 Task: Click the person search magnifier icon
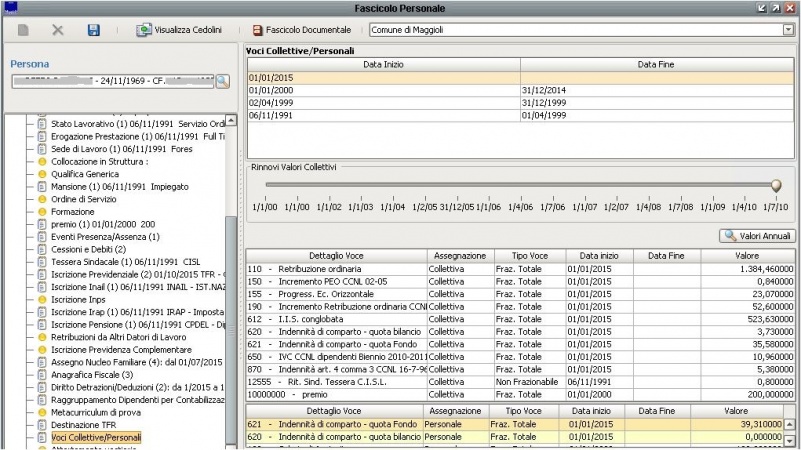click(x=222, y=81)
